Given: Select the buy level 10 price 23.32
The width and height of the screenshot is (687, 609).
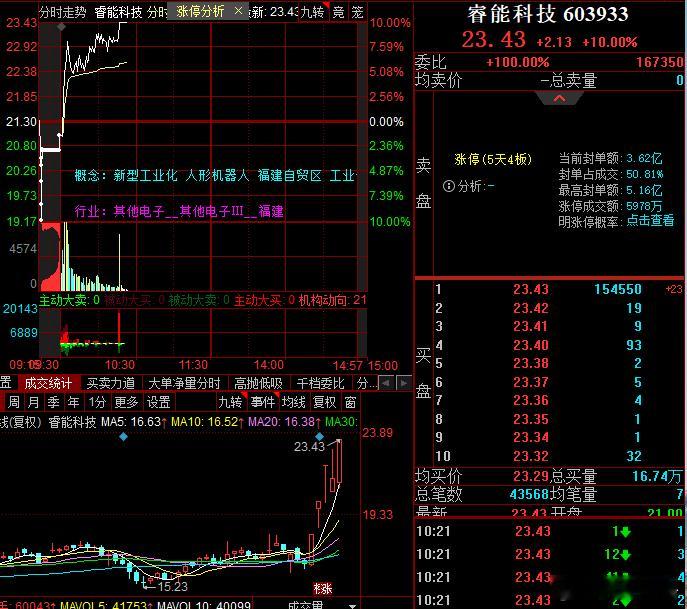Looking at the screenshot, I should pyautogui.click(x=531, y=456).
